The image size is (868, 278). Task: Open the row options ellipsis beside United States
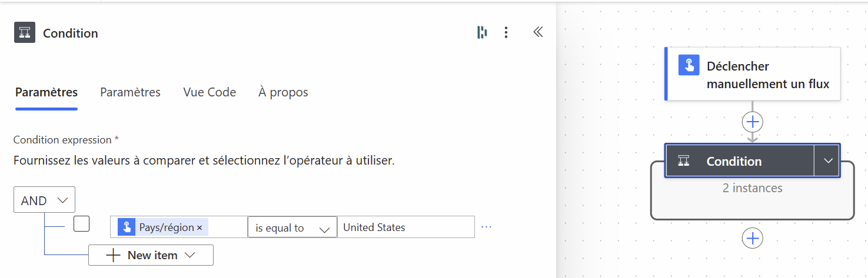click(486, 227)
